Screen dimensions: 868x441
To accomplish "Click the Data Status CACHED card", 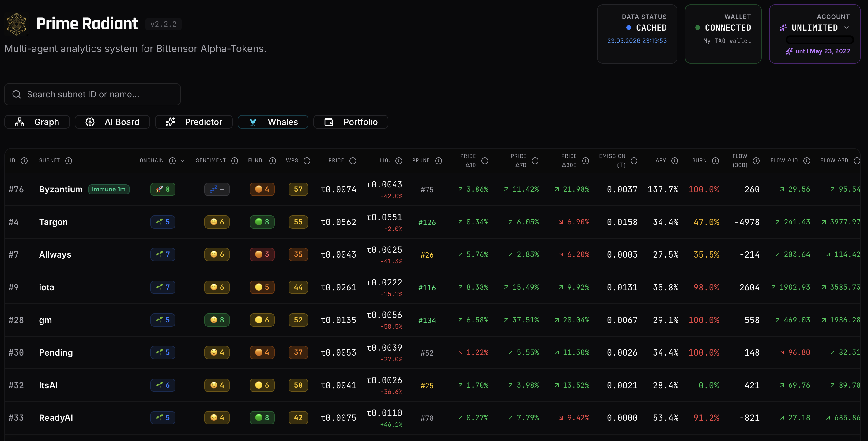I will pos(637,34).
